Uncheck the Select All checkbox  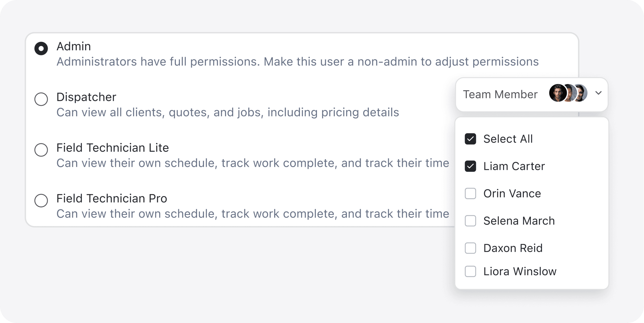point(470,139)
